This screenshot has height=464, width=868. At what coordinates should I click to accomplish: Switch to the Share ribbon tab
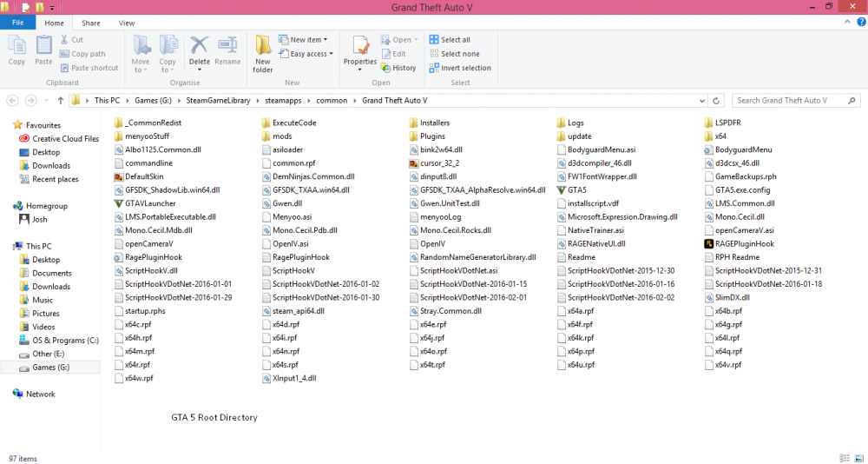[x=91, y=23]
